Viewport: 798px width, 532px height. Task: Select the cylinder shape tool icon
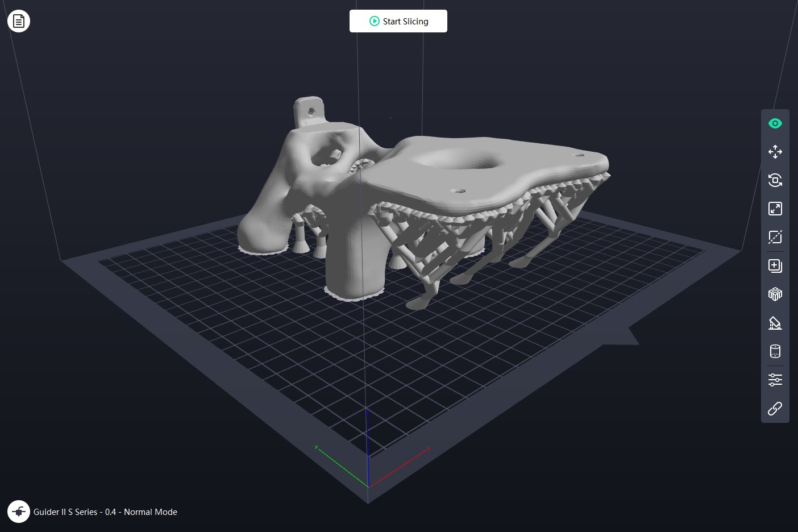[775, 351]
